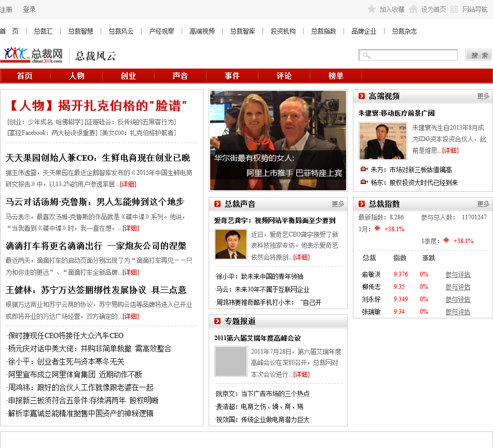
Task: Open 杨东：股权投资大时代已经到来
Action: tap(414, 183)
